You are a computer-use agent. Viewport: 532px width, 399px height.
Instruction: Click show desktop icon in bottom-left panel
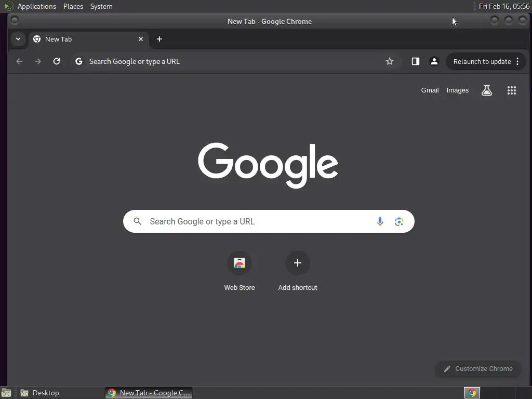click(6, 393)
